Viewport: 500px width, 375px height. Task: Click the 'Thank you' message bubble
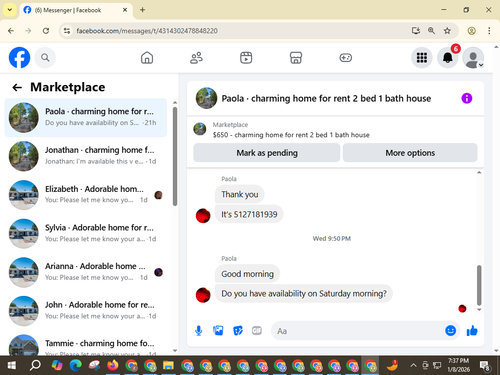click(240, 194)
